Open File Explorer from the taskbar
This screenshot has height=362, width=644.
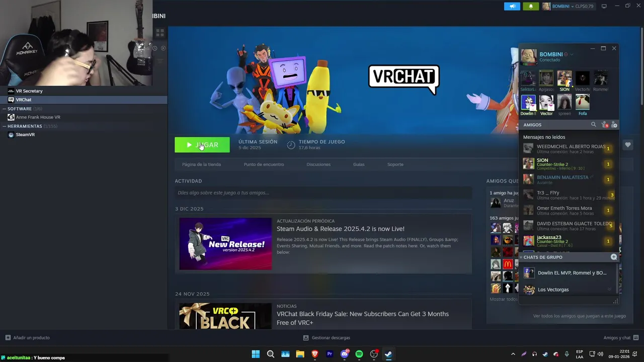(300, 354)
